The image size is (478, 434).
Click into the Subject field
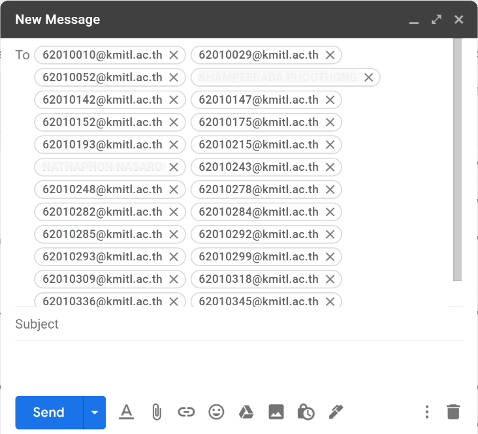tap(239, 324)
